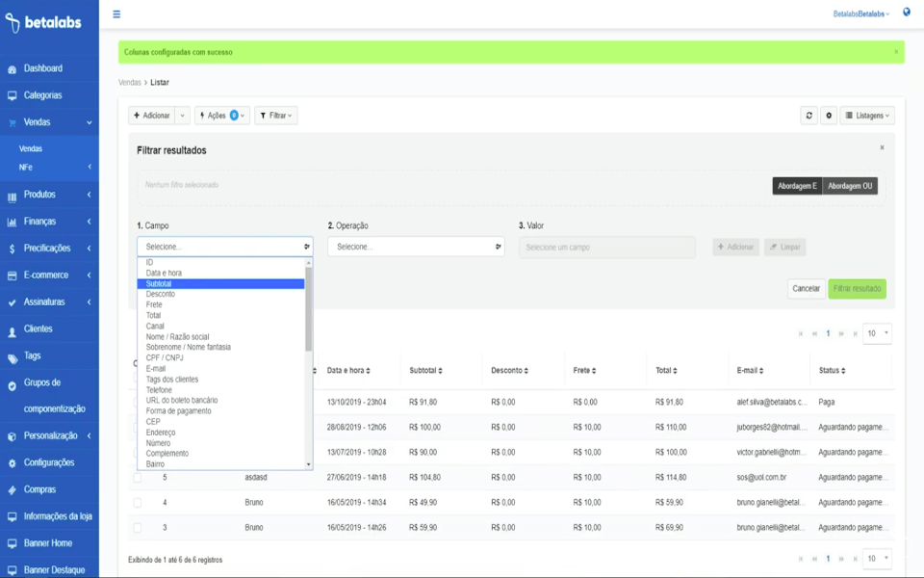Open the Operação select box

416,247
